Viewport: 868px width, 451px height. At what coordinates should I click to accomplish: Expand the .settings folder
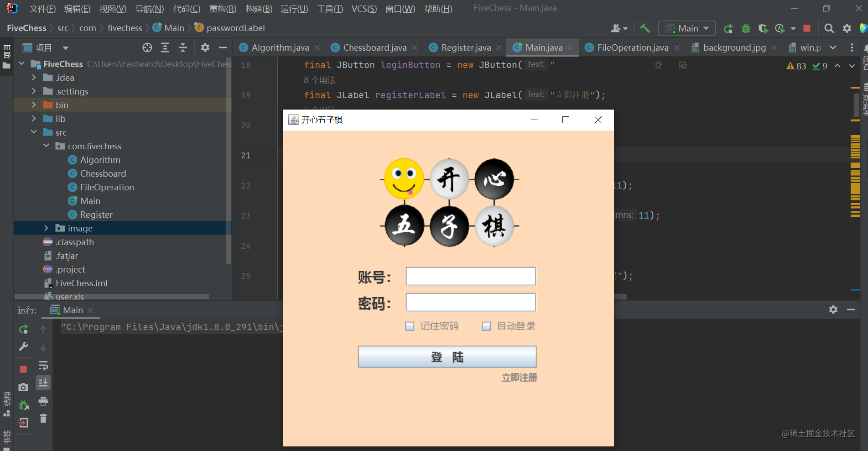pyautogui.click(x=34, y=91)
